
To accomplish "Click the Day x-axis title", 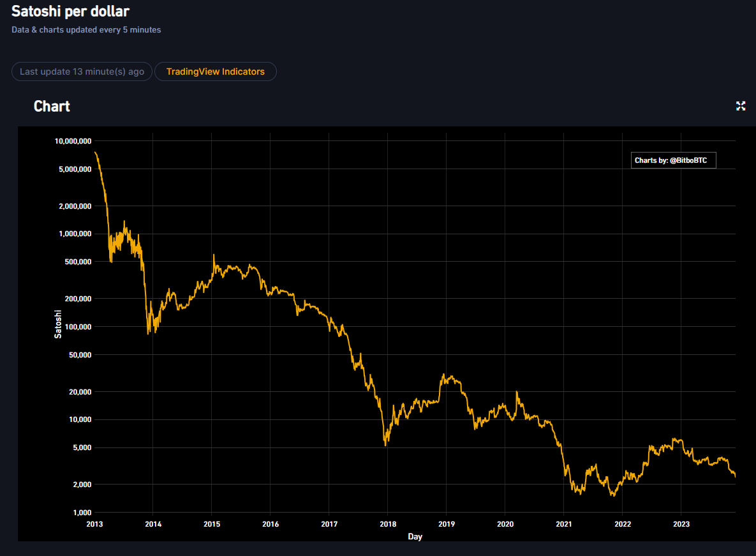I will point(415,537).
